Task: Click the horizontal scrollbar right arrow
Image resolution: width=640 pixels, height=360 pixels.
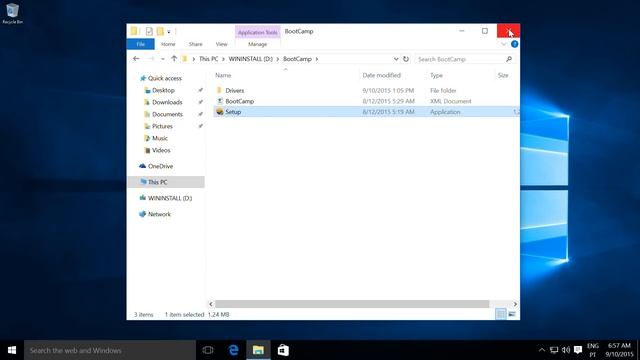Action: click(x=515, y=304)
